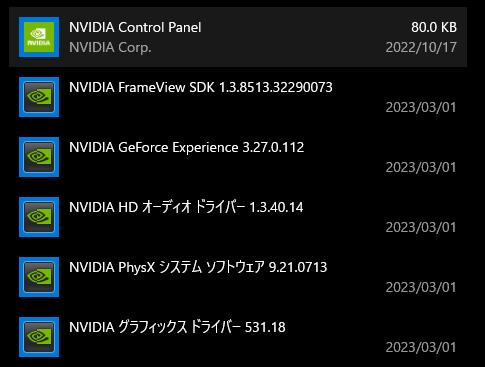
Task: Select NVIDIA FrameView SDK 1.3.8513.32290073 entry
Action: click(201, 87)
